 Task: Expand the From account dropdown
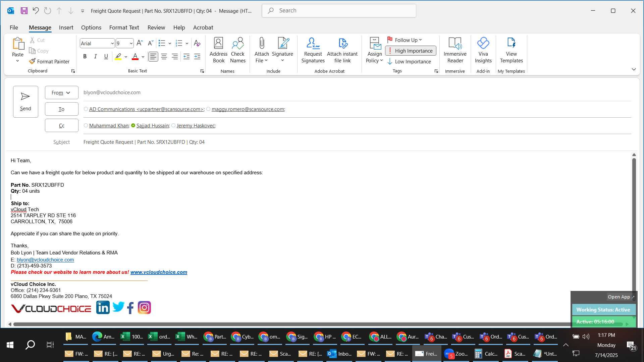[x=62, y=93]
